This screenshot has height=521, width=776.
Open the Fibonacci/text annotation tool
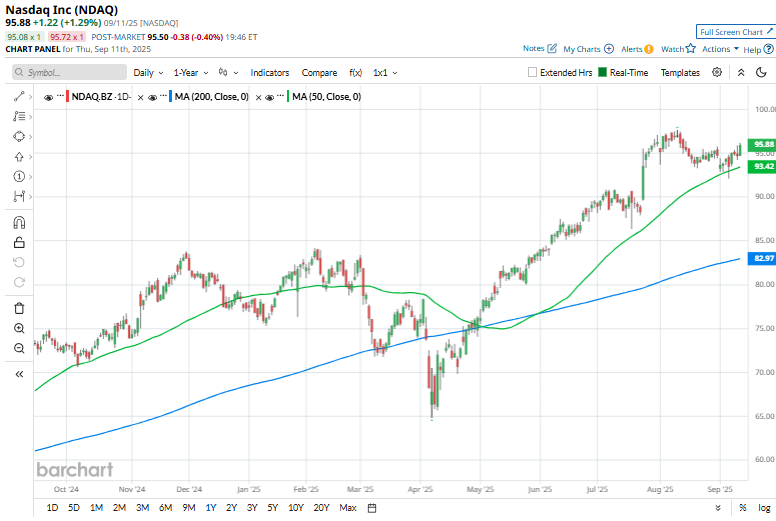pos(19,116)
